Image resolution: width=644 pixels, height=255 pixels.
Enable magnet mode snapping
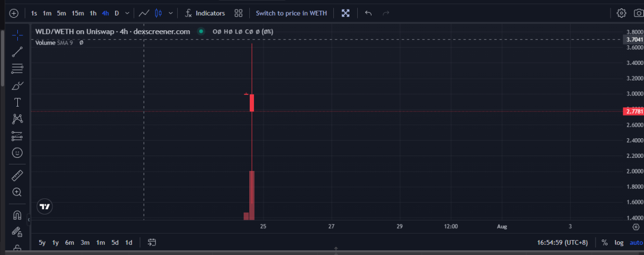point(17,215)
